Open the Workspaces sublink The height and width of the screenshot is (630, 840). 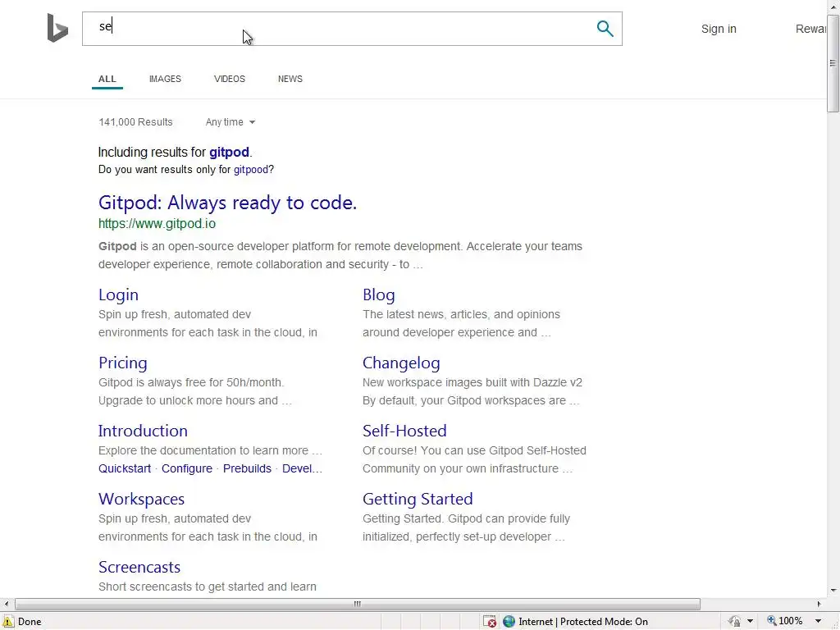141,499
